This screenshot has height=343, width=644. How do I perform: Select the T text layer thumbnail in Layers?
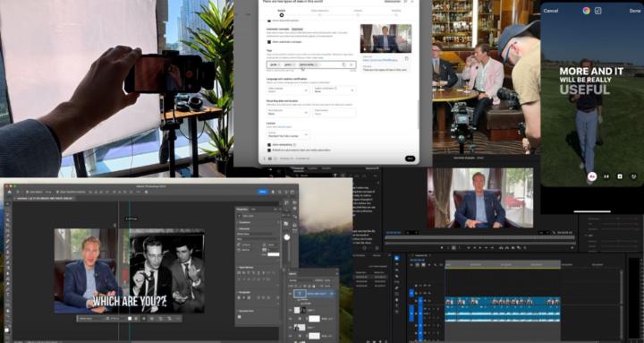point(300,293)
